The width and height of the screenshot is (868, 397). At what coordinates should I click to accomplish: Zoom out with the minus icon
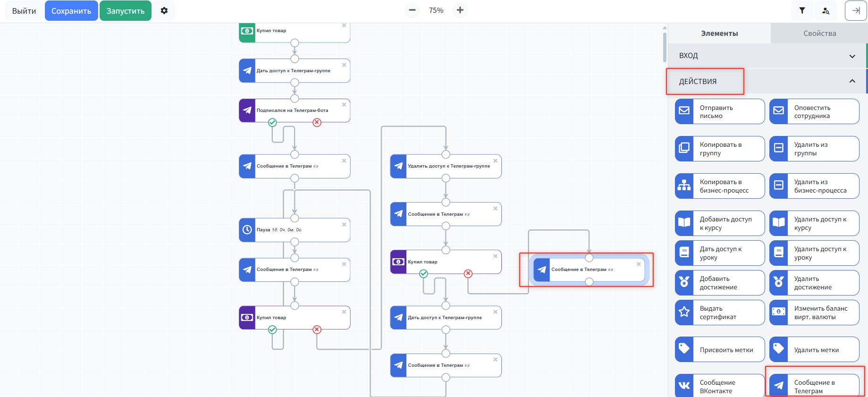[x=412, y=10]
